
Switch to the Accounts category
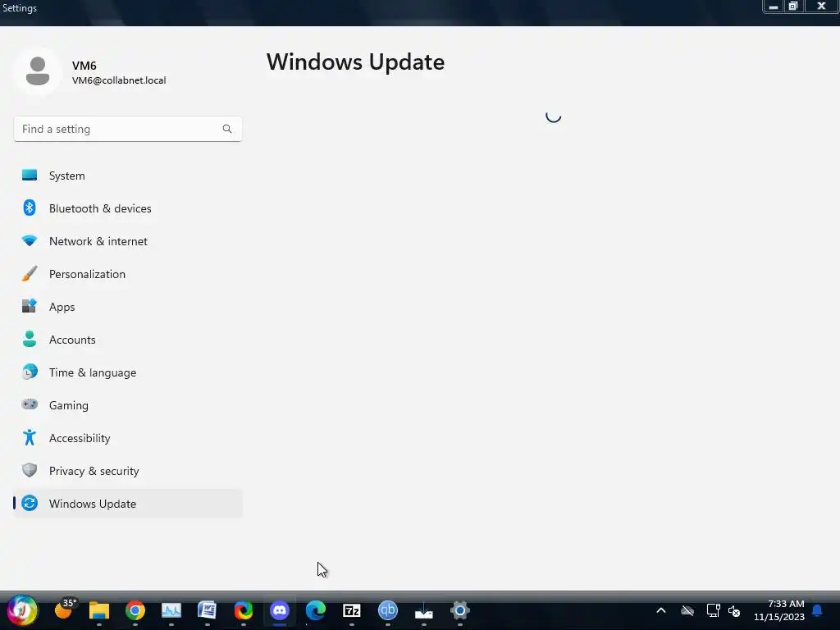(127, 340)
